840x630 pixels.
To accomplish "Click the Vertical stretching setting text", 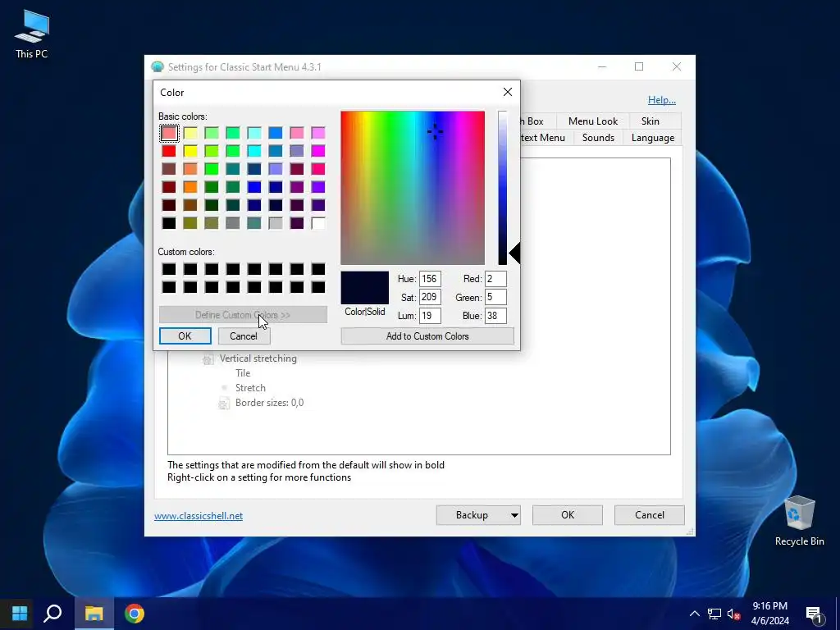I will [x=258, y=358].
